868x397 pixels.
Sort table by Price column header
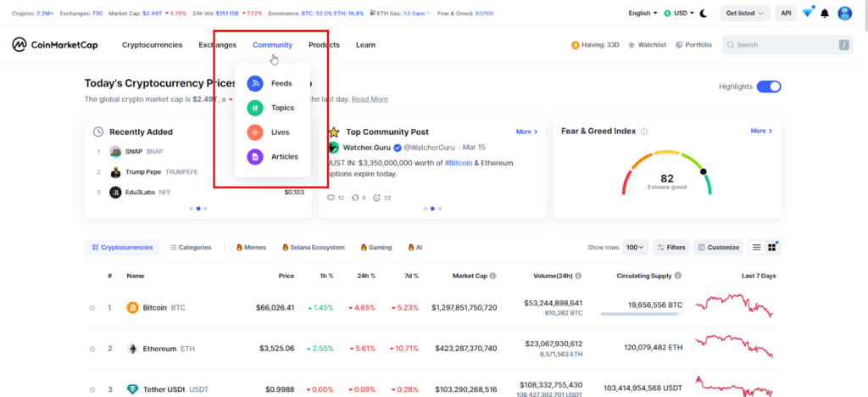coord(287,276)
